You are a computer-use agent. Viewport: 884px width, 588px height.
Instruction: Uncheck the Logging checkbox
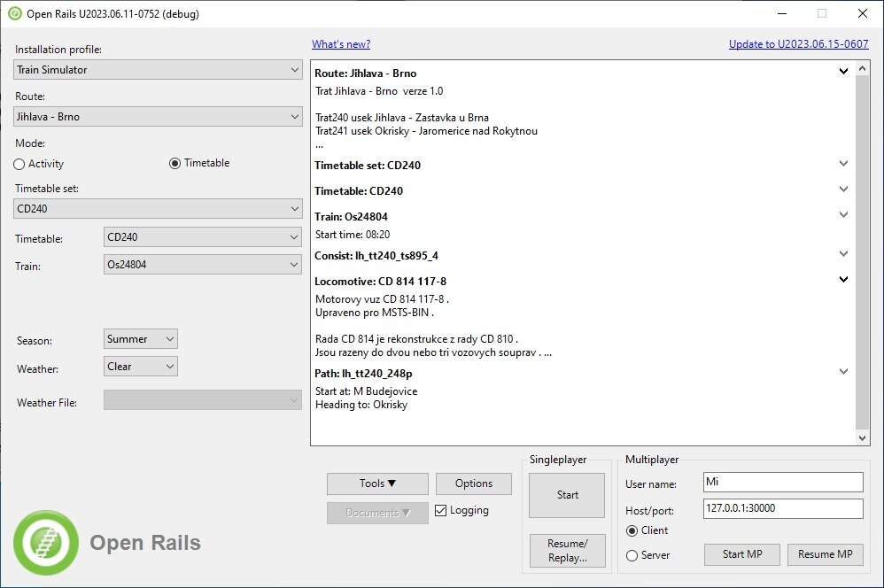(441, 510)
